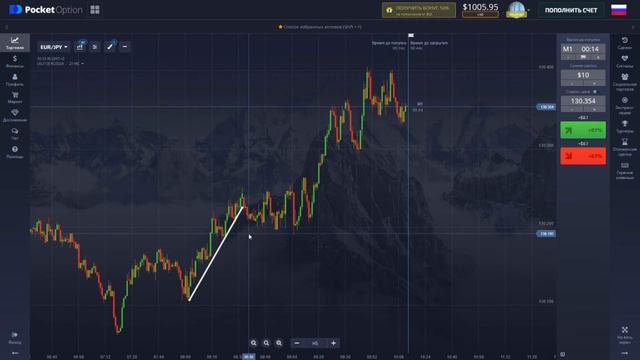Open the Finance dollar-sign section
The image size is (640, 360).
(x=15, y=61)
